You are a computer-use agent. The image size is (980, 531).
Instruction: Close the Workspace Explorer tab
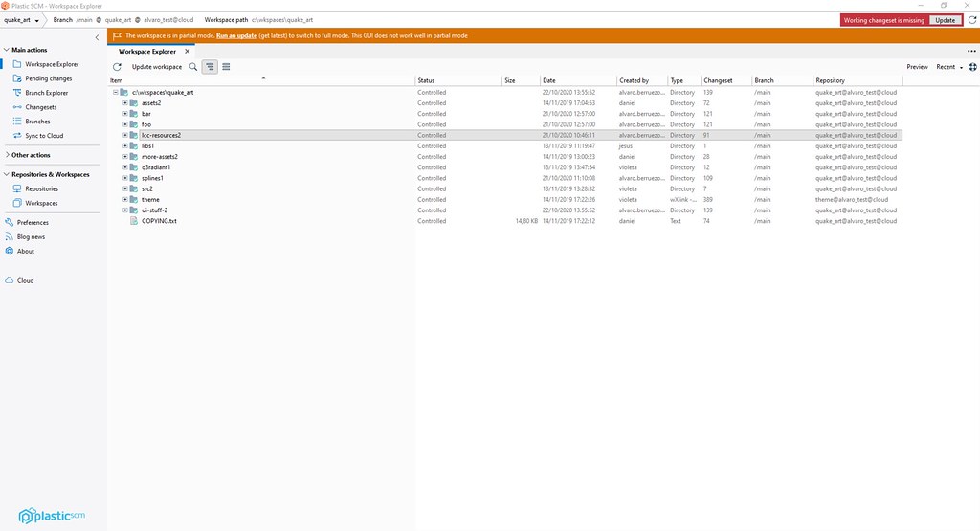click(x=187, y=52)
